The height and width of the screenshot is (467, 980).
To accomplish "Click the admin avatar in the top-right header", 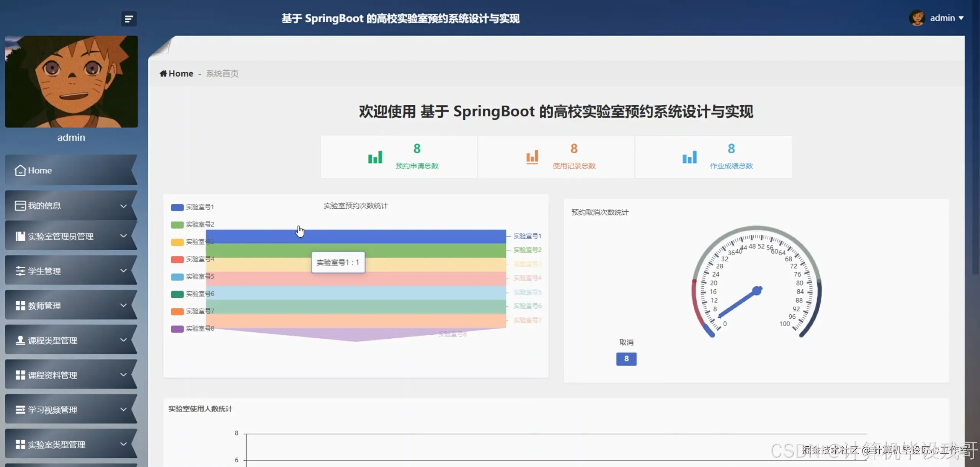I will click(917, 18).
